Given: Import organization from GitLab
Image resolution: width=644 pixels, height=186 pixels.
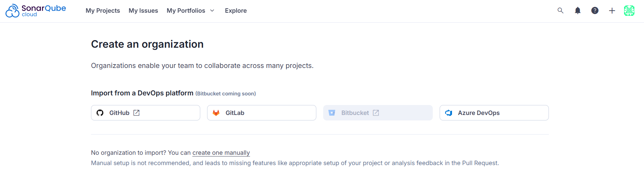Looking at the screenshot, I should coord(261,113).
